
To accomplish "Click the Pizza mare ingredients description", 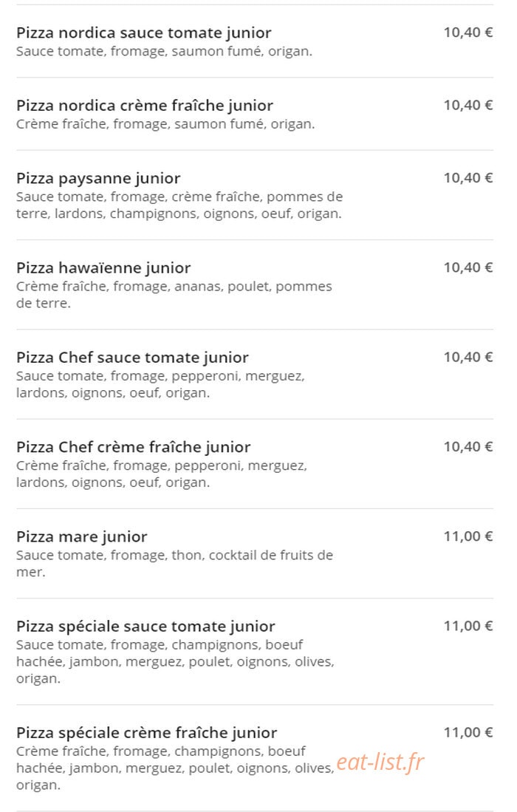I will [x=174, y=564].
